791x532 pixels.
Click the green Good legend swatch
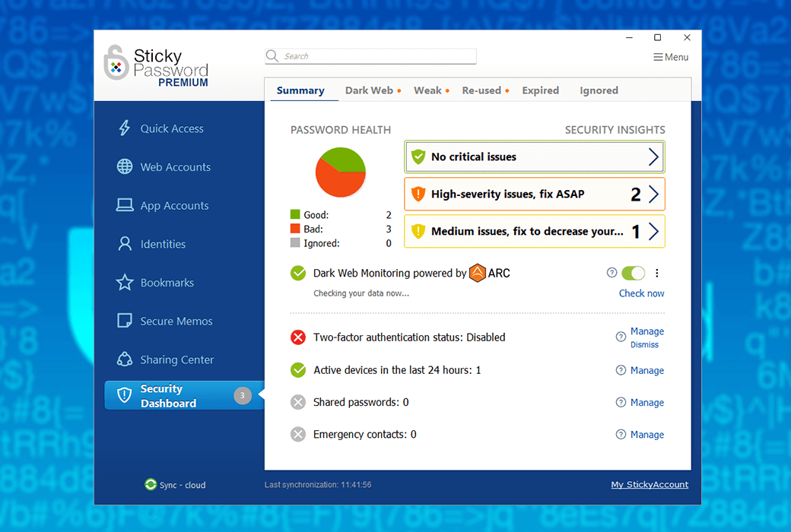[295, 214]
